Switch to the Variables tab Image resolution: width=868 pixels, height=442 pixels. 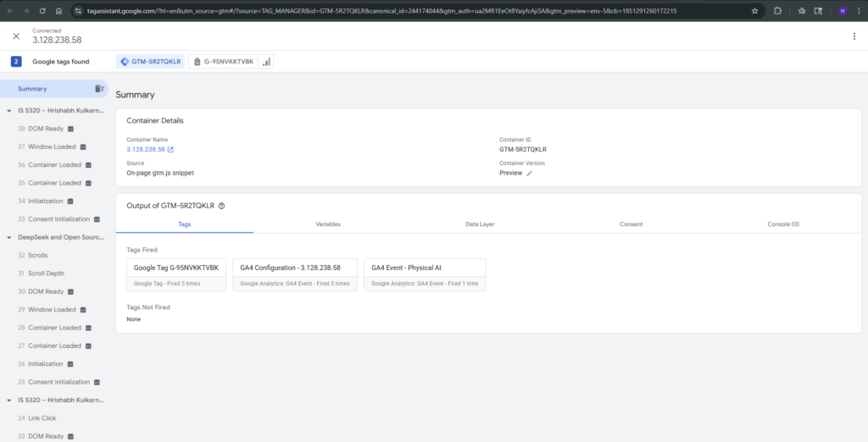(x=328, y=224)
